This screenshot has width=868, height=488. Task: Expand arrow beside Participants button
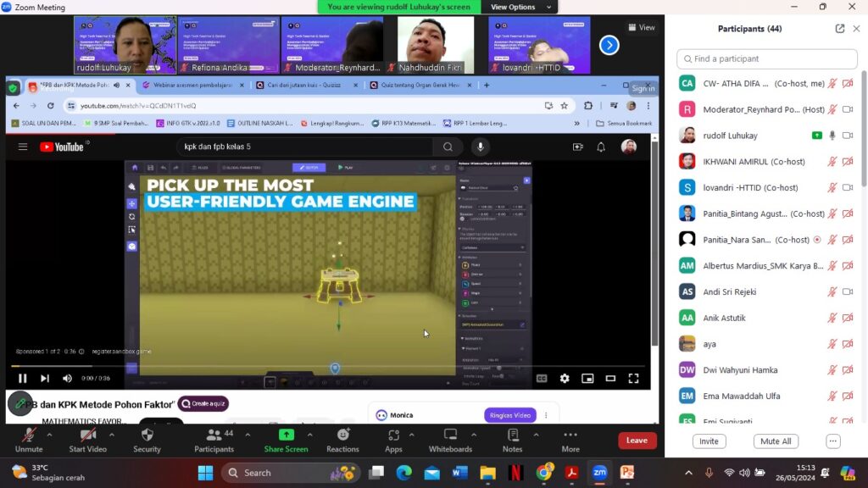point(248,435)
